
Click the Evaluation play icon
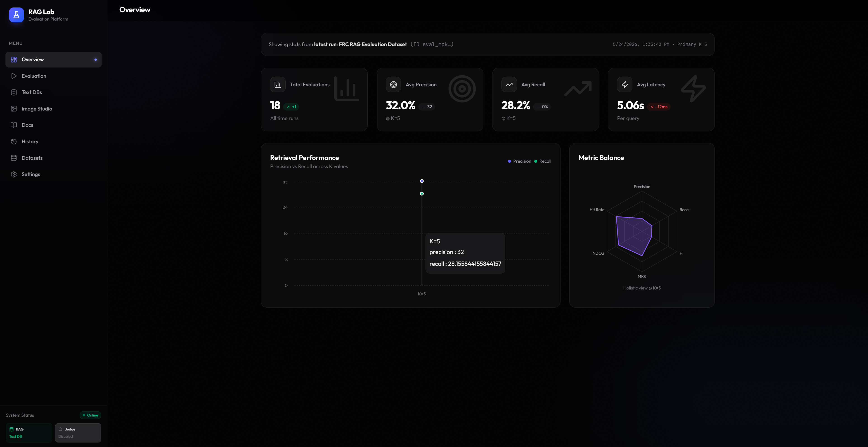coord(14,76)
